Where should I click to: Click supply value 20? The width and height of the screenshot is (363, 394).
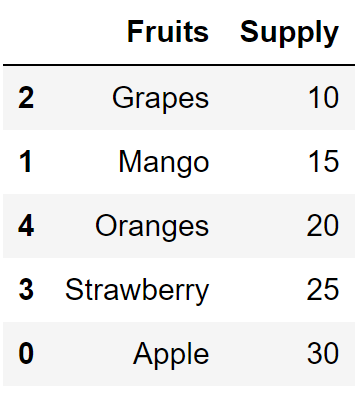[x=323, y=226]
